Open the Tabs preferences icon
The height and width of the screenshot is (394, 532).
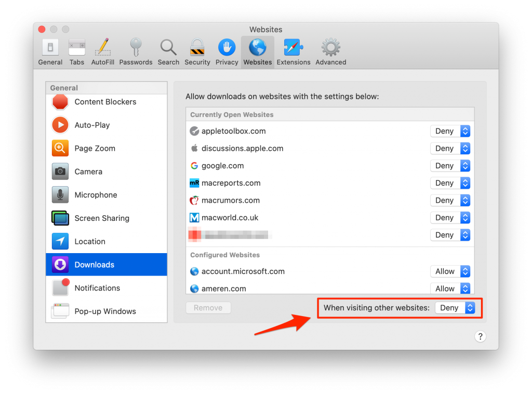click(x=77, y=47)
